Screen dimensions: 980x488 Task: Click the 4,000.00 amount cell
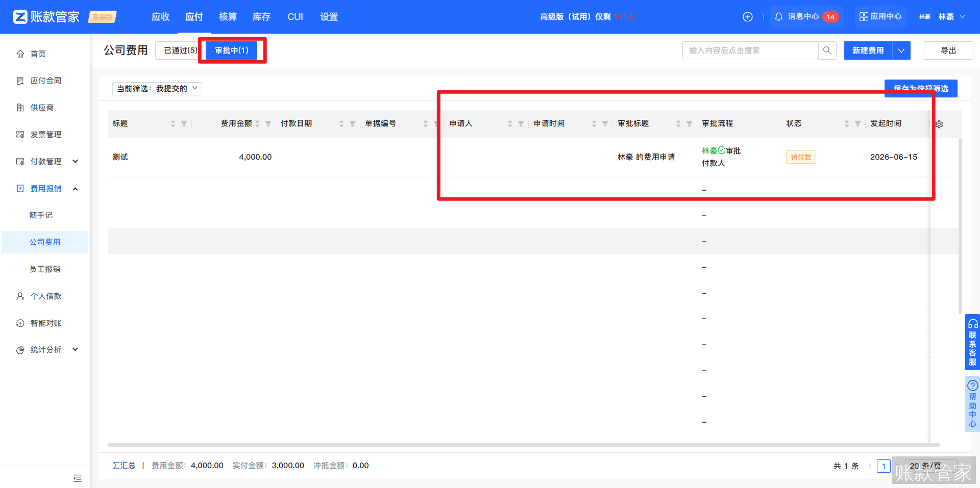255,157
